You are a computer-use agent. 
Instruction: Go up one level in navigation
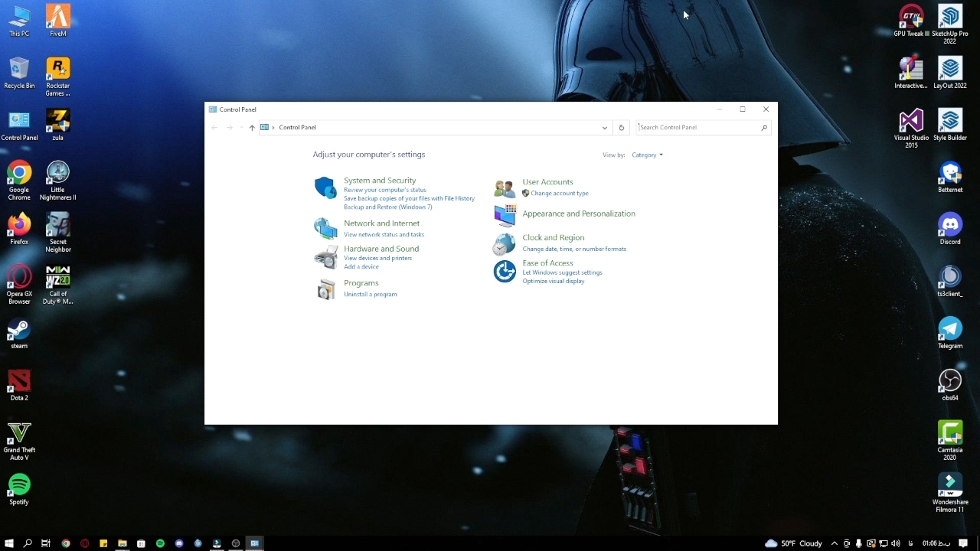click(252, 128)
